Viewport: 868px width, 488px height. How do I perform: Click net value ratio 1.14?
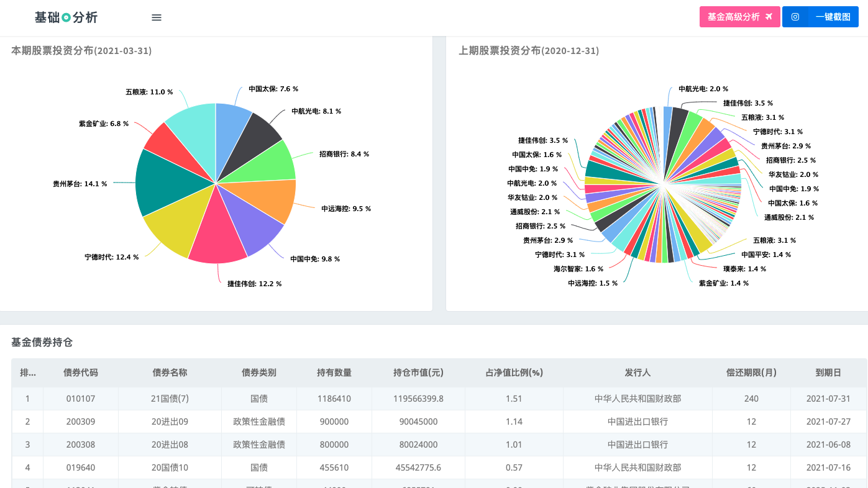point(514,422)
